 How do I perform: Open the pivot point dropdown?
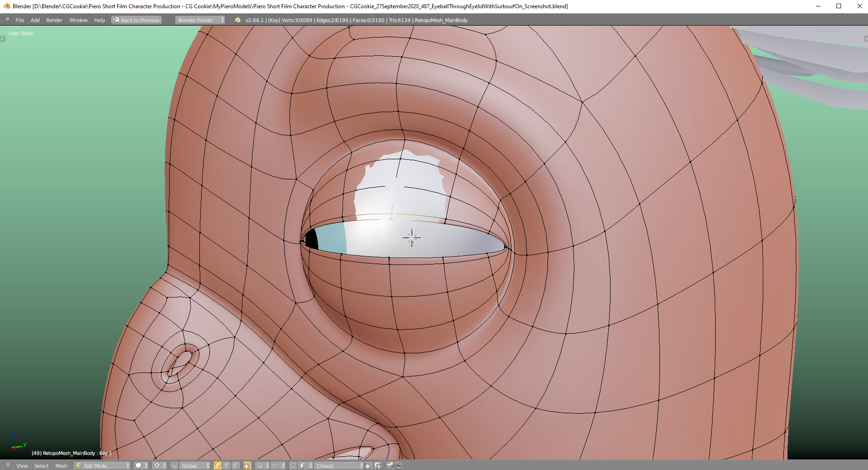tap(160, 465)
